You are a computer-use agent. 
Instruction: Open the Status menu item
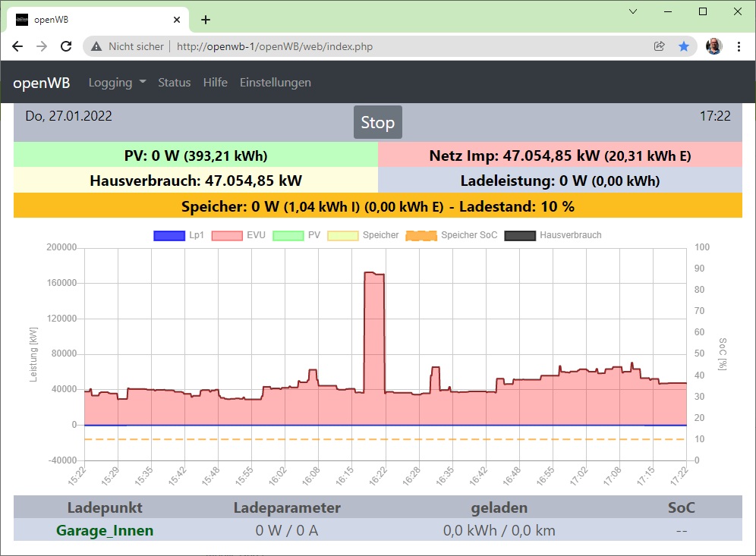tap(174, 83)
